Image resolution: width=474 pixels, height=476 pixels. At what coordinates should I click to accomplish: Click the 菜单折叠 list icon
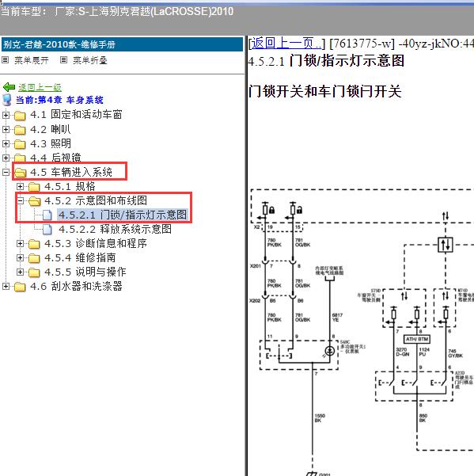63,60
